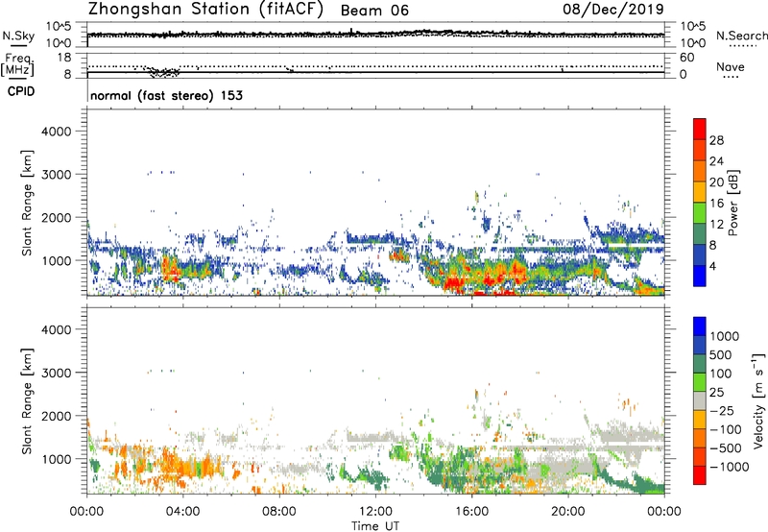The width and height of the screenshot is (768, 532).
Task: Click the blue 4 dB band on the power bar
Action: (x=700, y=277)
